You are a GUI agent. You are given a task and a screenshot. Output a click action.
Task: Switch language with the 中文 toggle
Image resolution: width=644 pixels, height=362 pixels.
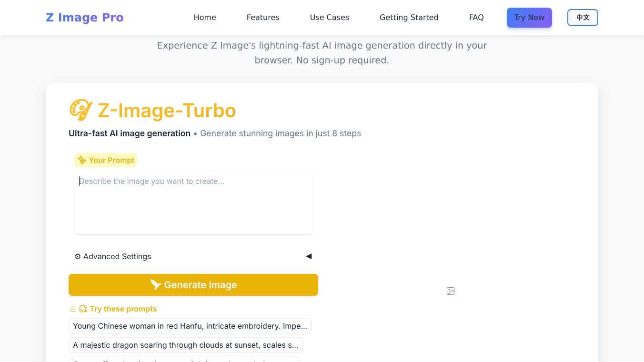point(583,18)
